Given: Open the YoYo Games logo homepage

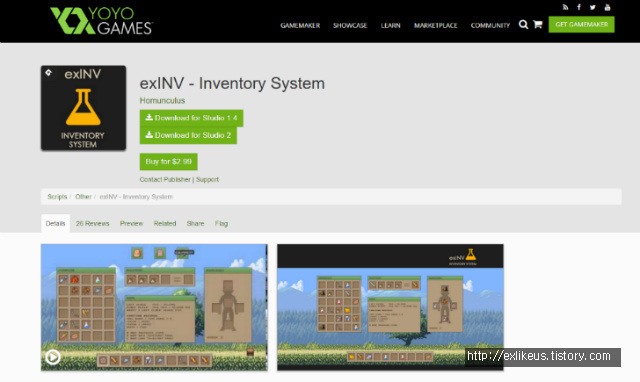Looking at the screenshot, I should (x=102, y=20).
